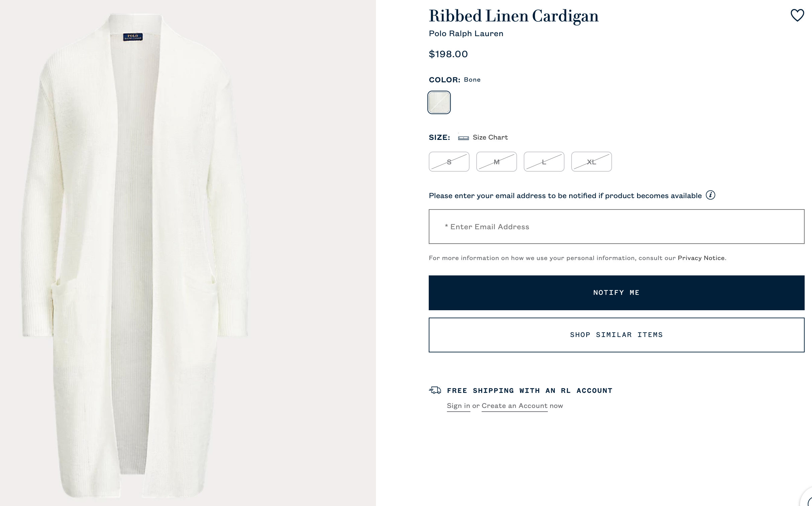
Task: Click the free shipping truck icon
Action: tap(435, 390)
